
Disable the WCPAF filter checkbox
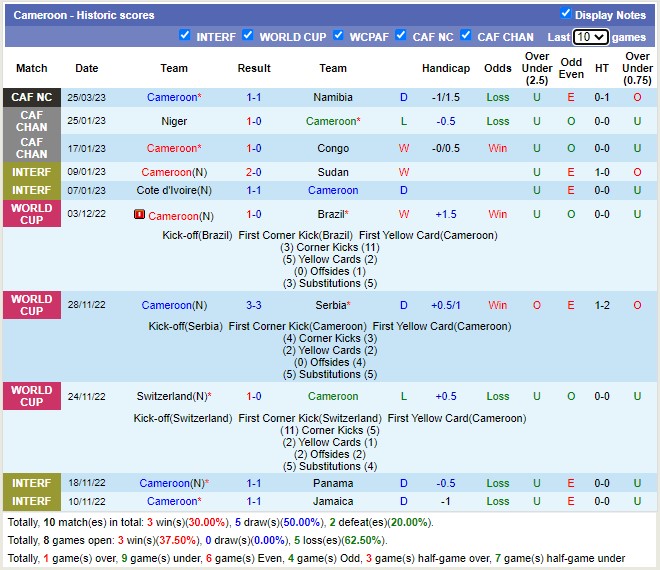point(337,36)
